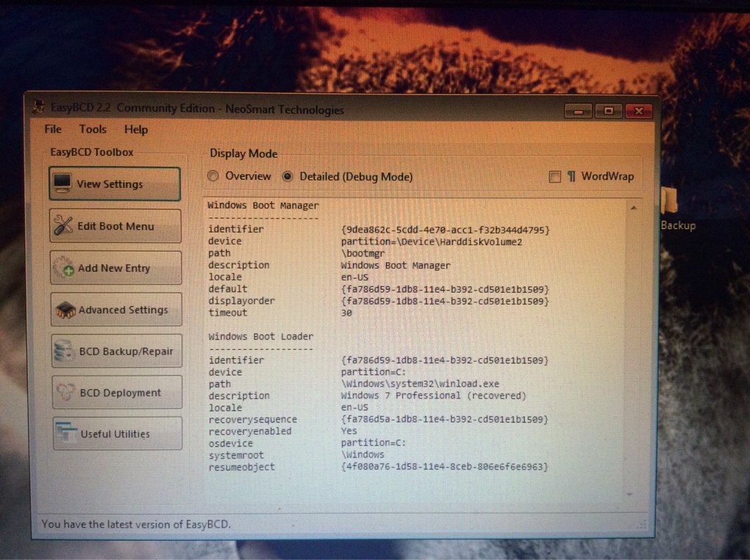Viewport: 750px width, 560px height.
Task: Click the Add New Entry gear icon
Action: click(64, 268)
